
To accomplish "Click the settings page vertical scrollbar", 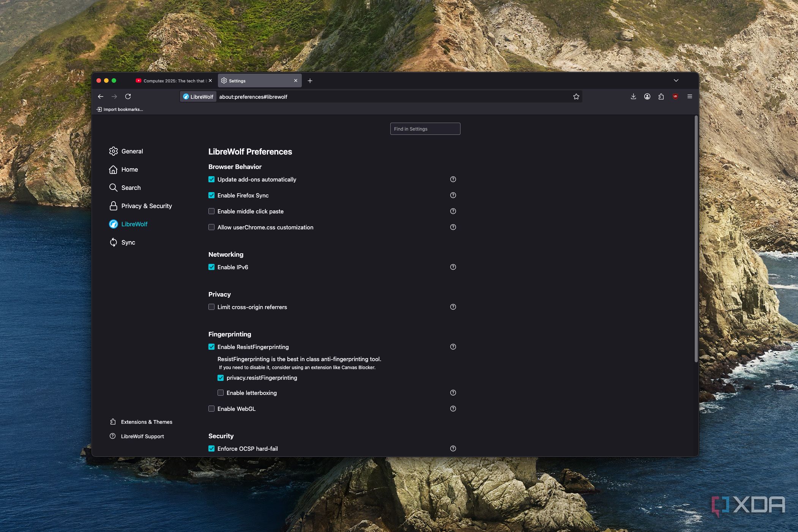I will 696,239.
